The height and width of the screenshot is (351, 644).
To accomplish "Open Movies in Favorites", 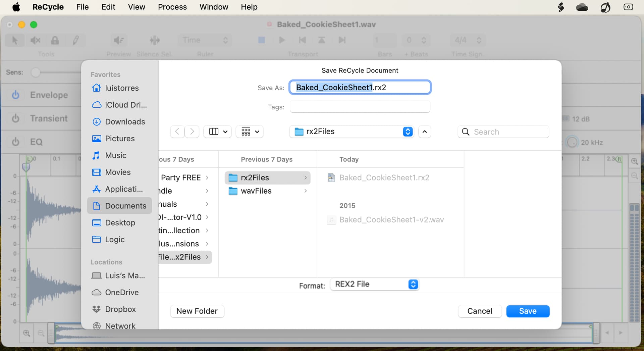I will coord(119,172).
